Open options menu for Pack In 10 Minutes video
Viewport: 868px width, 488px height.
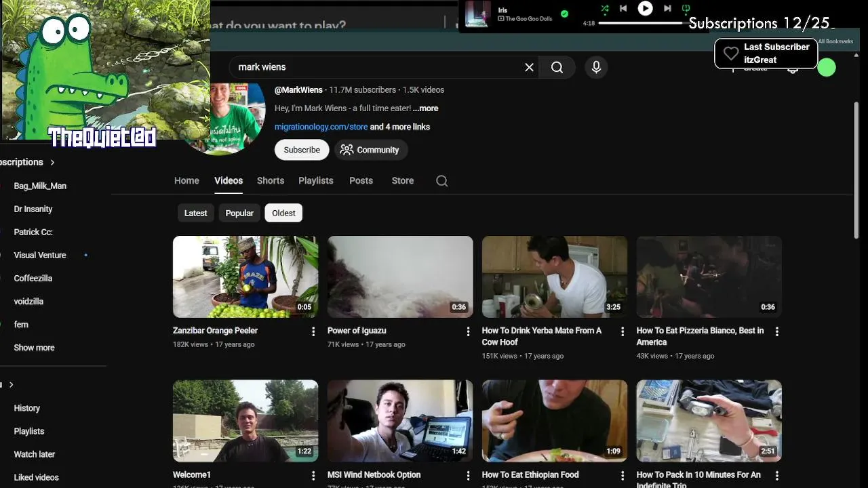tap(777, 476)
